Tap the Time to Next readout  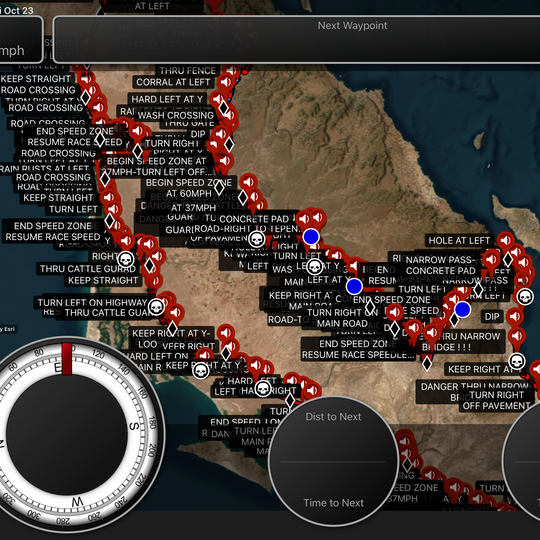point(333,503)
